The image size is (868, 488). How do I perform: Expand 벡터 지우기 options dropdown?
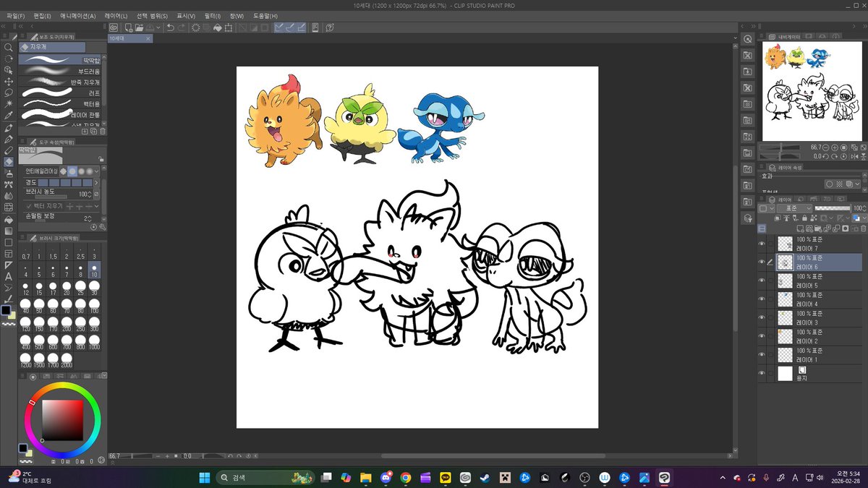96,206
